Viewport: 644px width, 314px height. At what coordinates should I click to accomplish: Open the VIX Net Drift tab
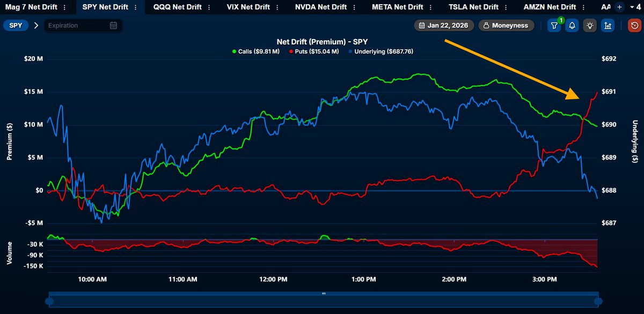click(247, 7)
